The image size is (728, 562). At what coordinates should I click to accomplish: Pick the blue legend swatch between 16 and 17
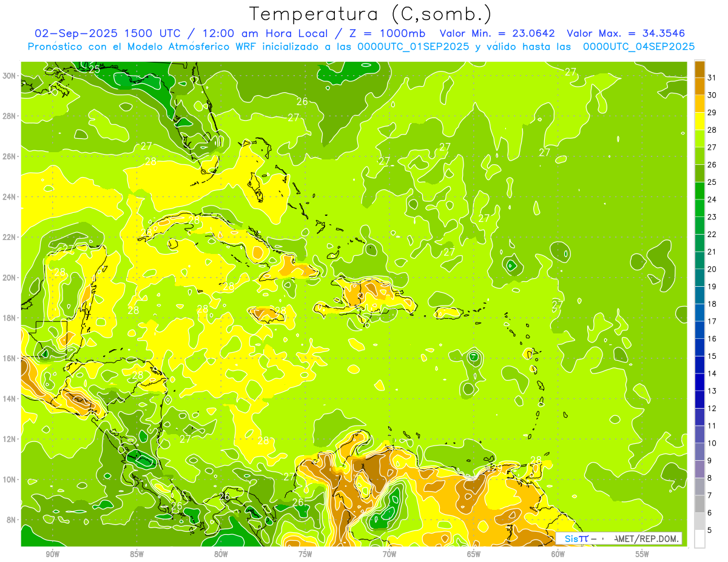pyautogui.click(x=699, y=330)
